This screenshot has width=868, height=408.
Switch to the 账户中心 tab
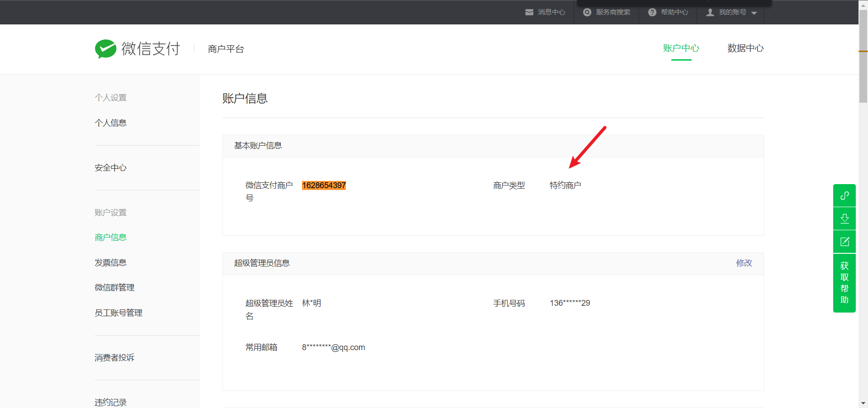[681, 48]
